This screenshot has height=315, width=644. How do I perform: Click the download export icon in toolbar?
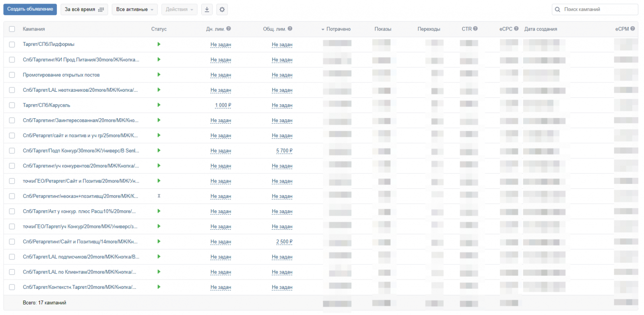click(x=207, y=9)
